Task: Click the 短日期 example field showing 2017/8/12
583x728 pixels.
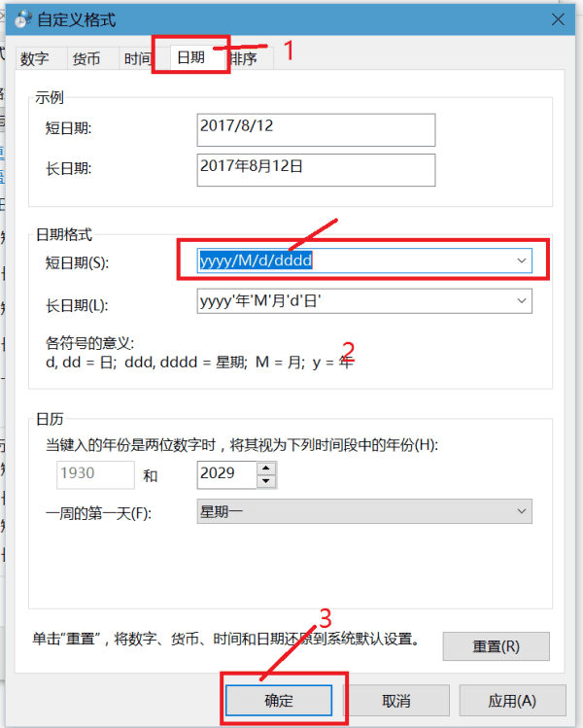Action: tap(315, 129)
